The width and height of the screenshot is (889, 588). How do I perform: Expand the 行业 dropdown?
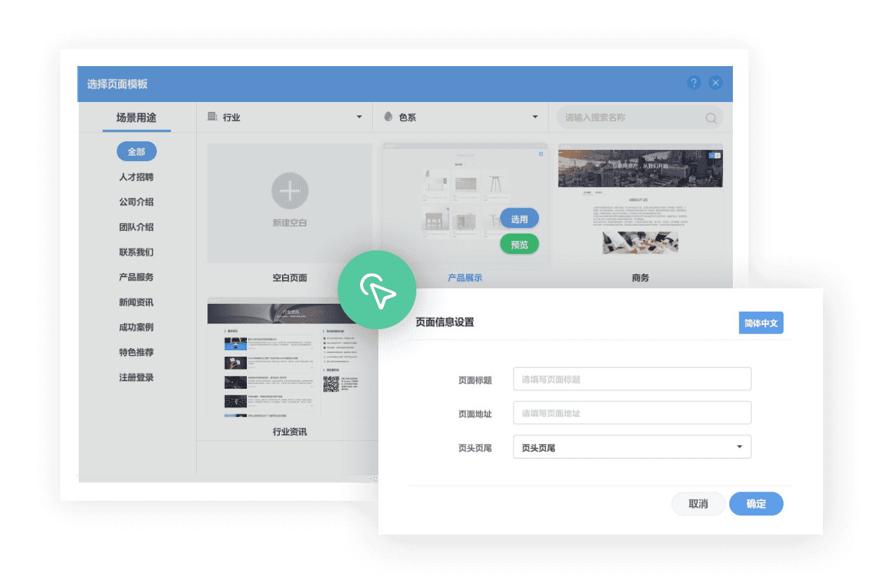(x=359, y=117)
